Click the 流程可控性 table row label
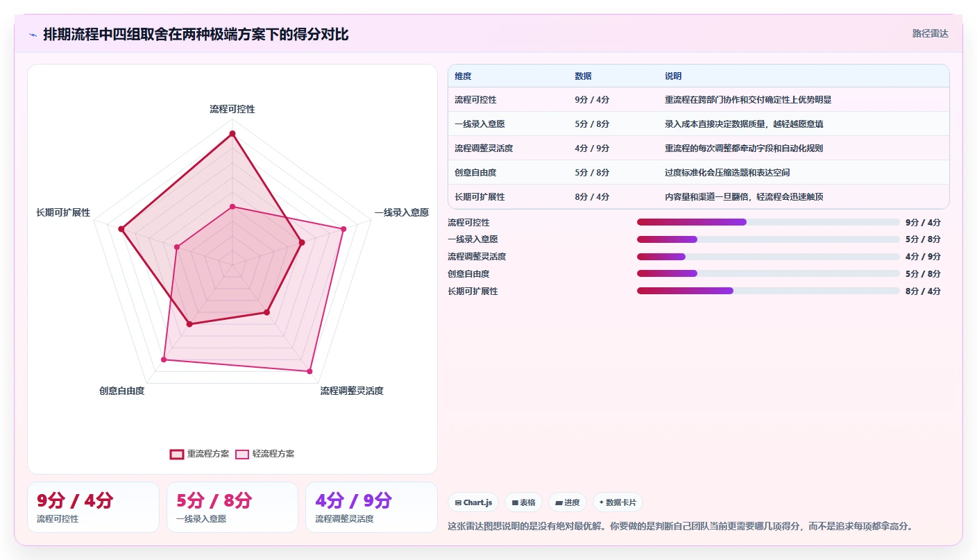The width and height of the screenshot is (977, 560). [x=475, y=100]
